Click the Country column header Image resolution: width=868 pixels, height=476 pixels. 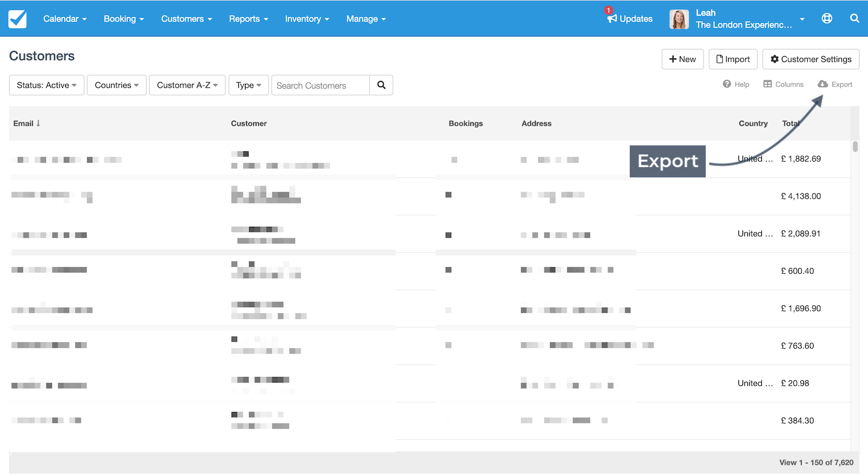coord(753,123)
